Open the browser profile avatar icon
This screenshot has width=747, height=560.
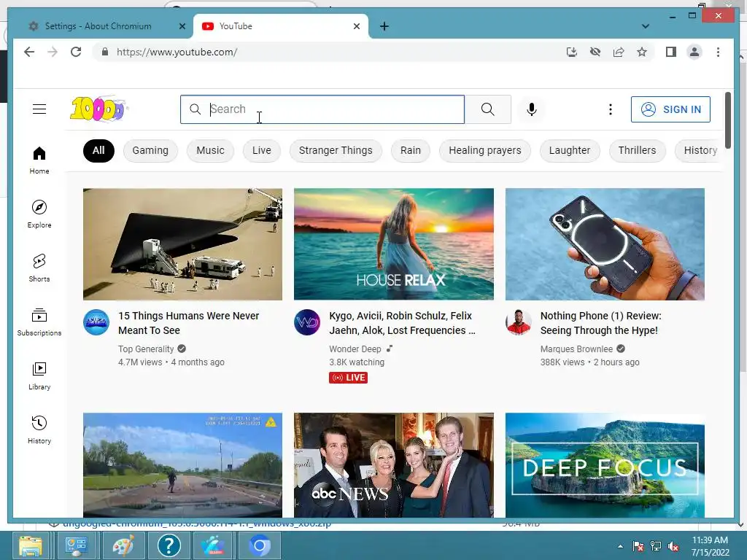[x=694, y=52]
